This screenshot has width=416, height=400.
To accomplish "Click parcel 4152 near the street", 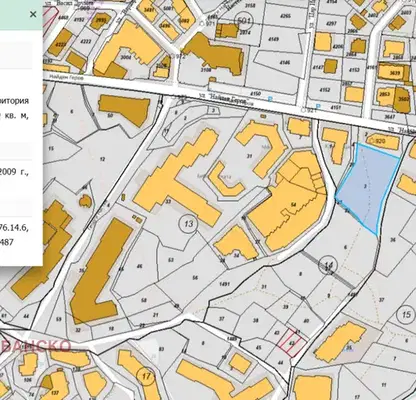I will coord(325,90).
